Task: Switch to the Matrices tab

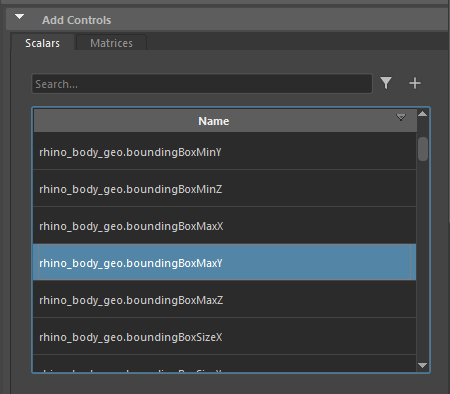Action: (x=111, y=43)
